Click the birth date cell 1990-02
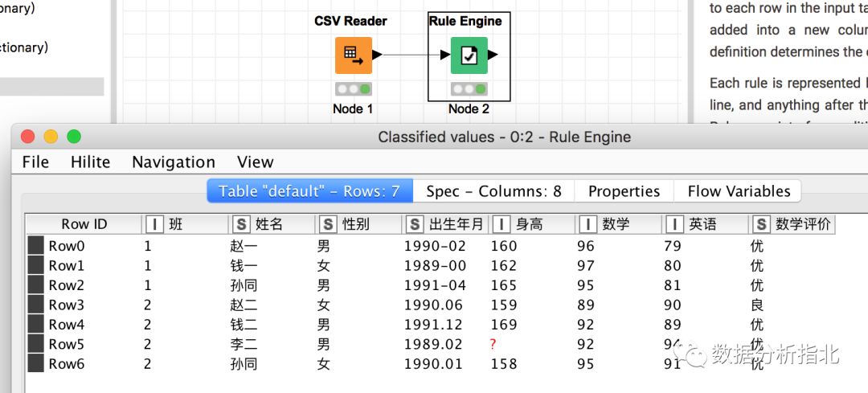Image resolution: width=868 pixels, height=393 pixels. coord(435,246)
